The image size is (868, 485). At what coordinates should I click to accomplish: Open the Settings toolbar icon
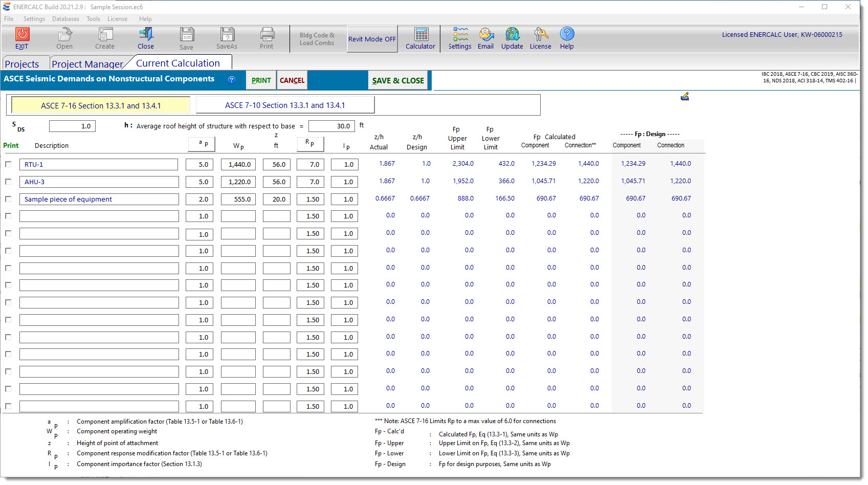click(x=460, y=35)
